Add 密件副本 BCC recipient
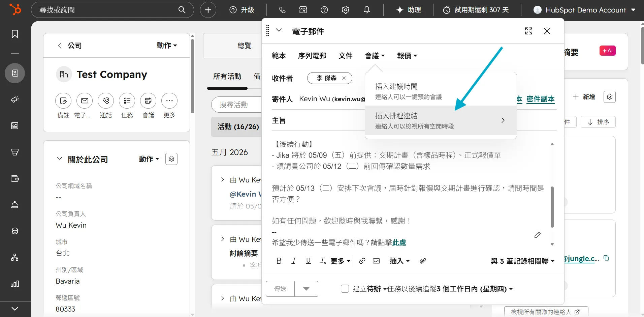Image resolution: width=644 pixels, height=317 pixels. (x=541, y=99)
